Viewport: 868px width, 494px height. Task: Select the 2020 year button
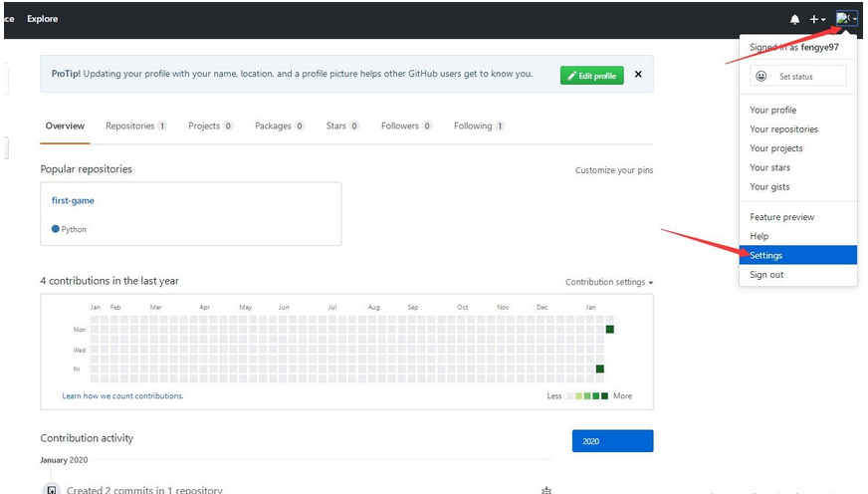613,441
